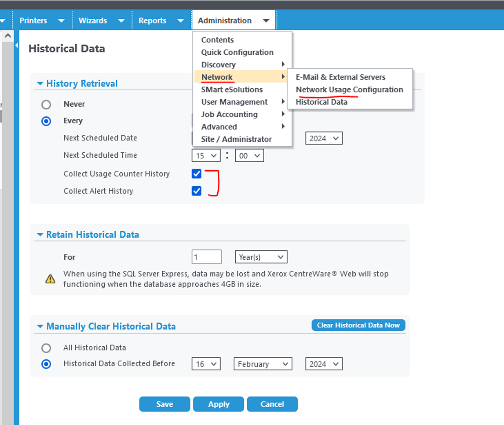Open the Reports menu
The width and height of the screenshot is (504, 425).
coord(153,20)
